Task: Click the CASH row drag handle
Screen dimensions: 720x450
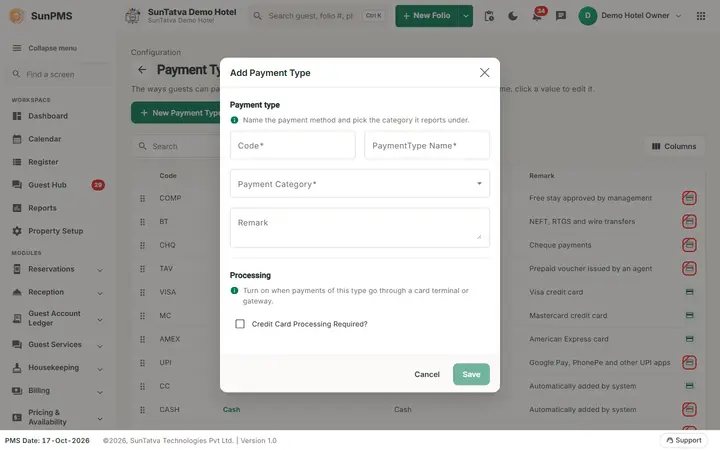Action: coord(142,410)
